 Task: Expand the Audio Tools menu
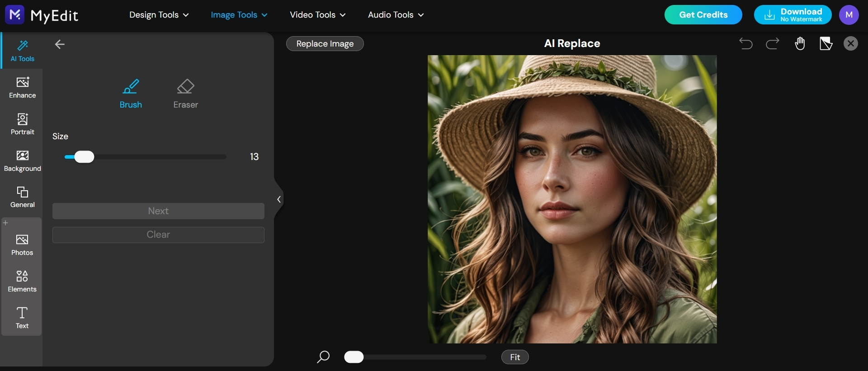point(396,15)
